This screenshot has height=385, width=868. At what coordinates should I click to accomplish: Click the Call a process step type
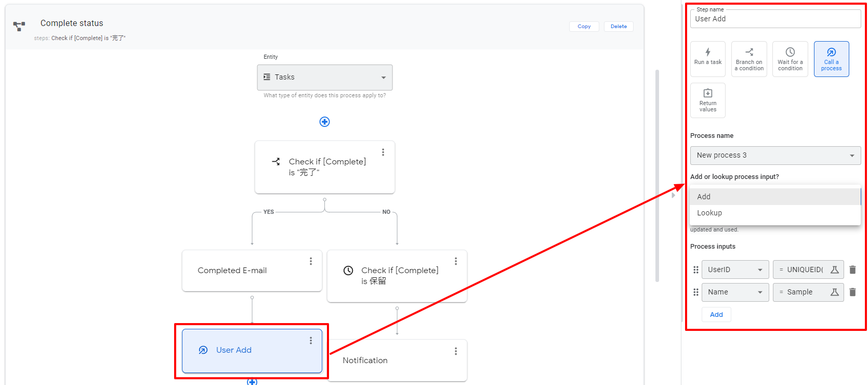pos(831,58)
